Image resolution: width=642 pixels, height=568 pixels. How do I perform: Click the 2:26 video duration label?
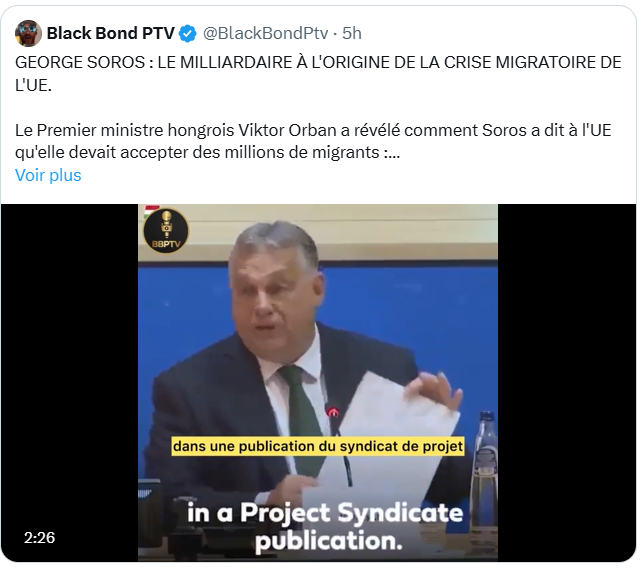(x=39, y=538)
